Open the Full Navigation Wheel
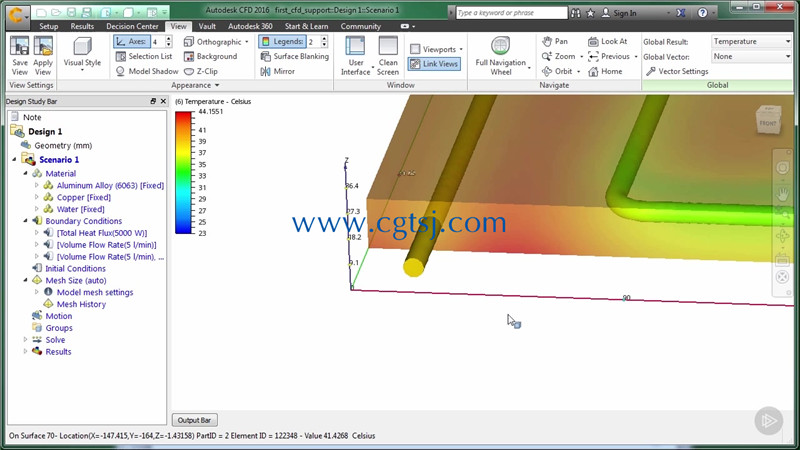 pos(501,56)
